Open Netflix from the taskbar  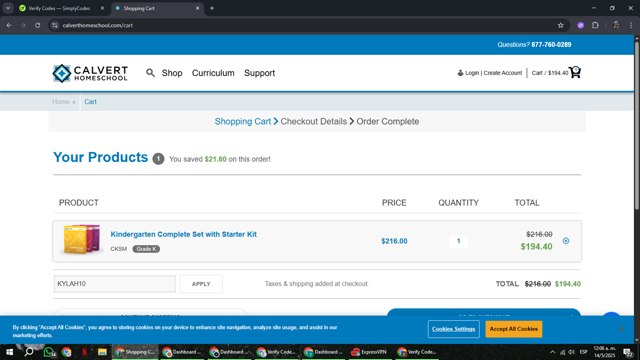pyautogui.click(x=84, y=352)
